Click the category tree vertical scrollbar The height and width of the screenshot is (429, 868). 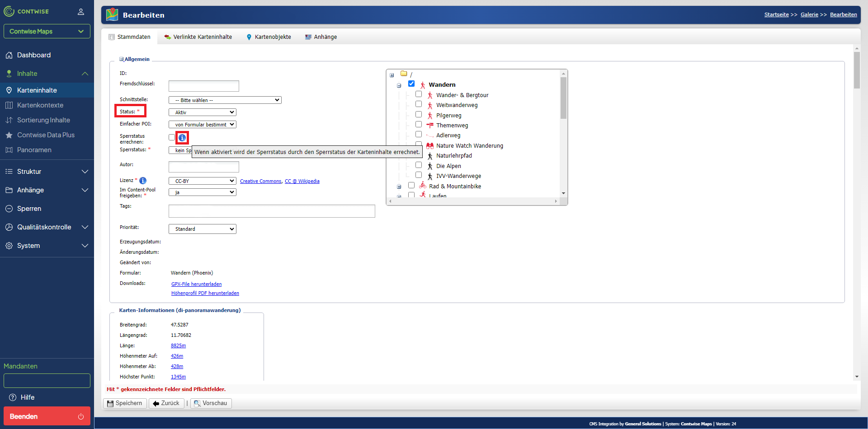pos(563,98)
